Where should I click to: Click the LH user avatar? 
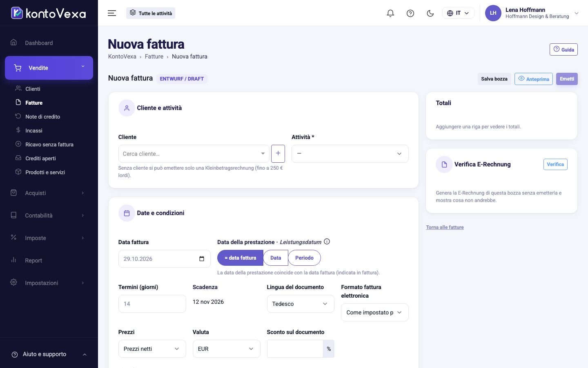click(x=493, y=13)
